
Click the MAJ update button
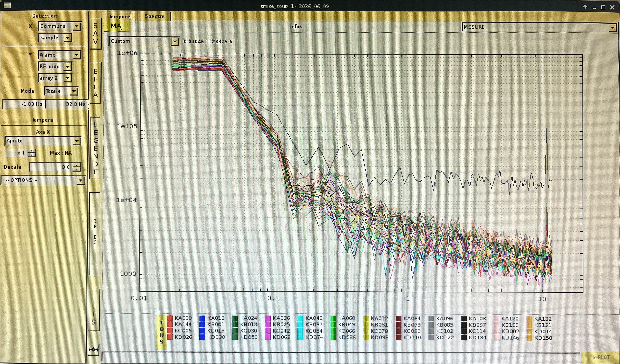117,26
